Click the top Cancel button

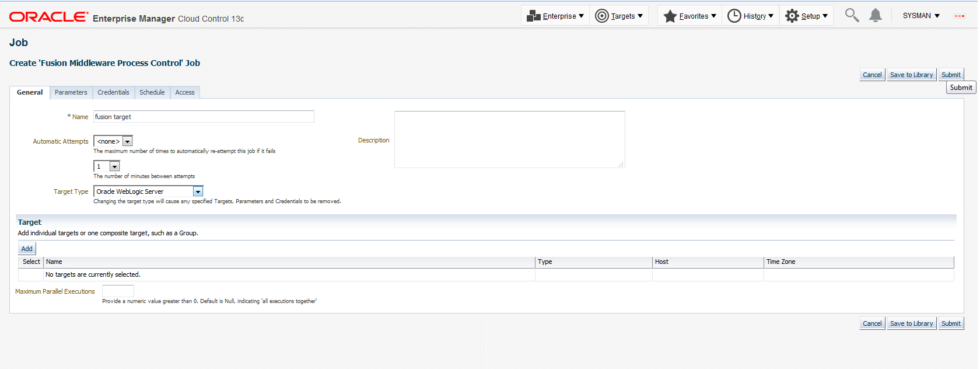pos(872,75)
